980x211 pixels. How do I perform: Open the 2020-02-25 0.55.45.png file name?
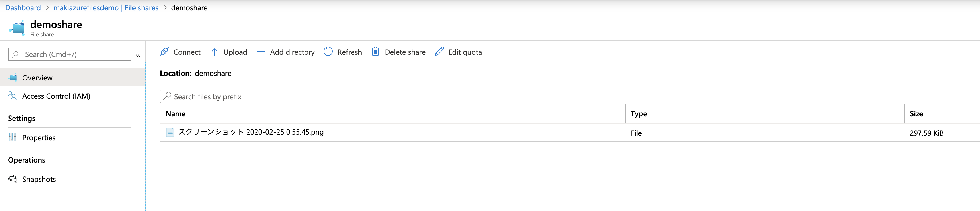click(x=251, y=132)
